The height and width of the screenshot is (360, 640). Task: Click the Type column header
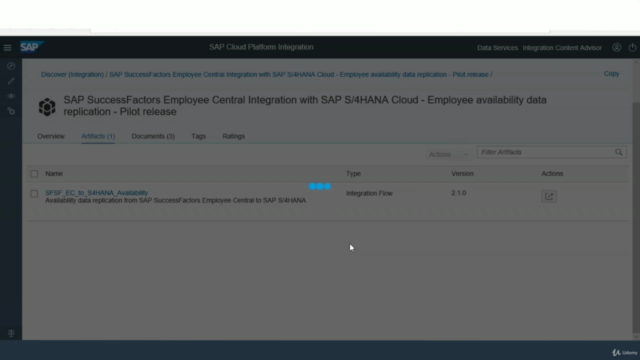pos(353,173)
